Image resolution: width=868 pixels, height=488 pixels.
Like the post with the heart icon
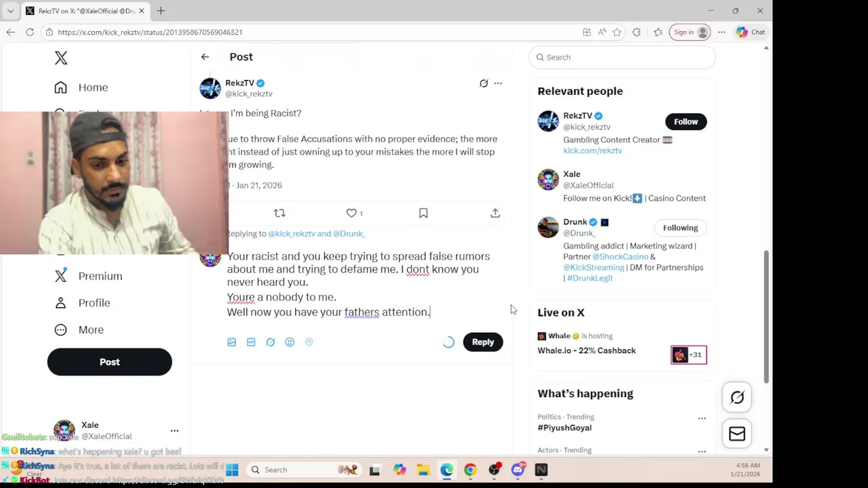point(351,213)
